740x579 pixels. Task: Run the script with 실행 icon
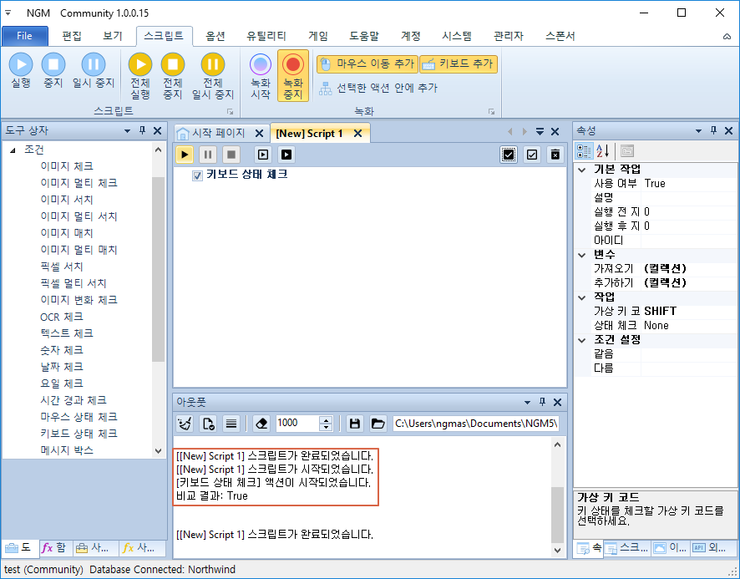[x=21, y=71]
